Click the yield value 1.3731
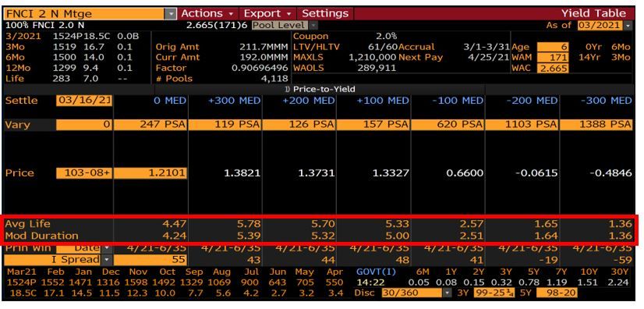Image resolution: width=644 pixels, height=309 pixels. pyautogui.click(x=317, y=173)
